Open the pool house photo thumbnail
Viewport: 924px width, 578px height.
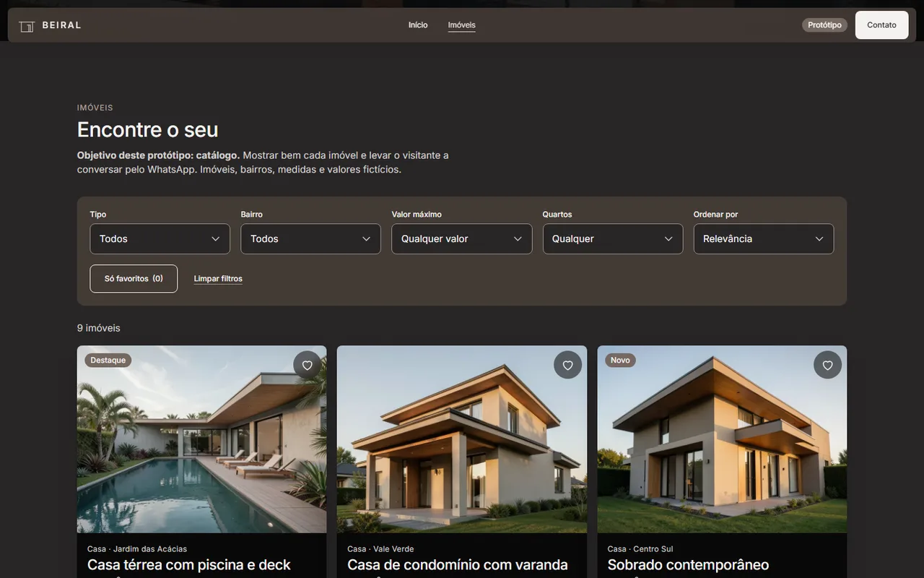pyautogui.click(x=201, y=439)
